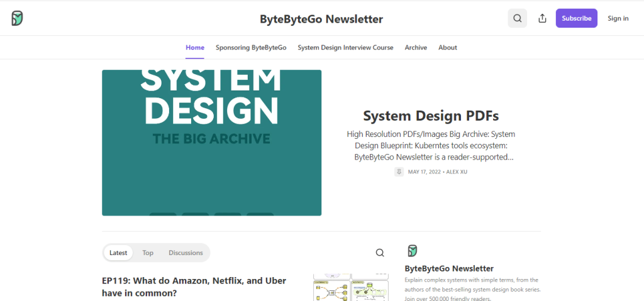Select the Latest posts filter
The width and height of the screenshot is (644, 301).
pos(118,253)
